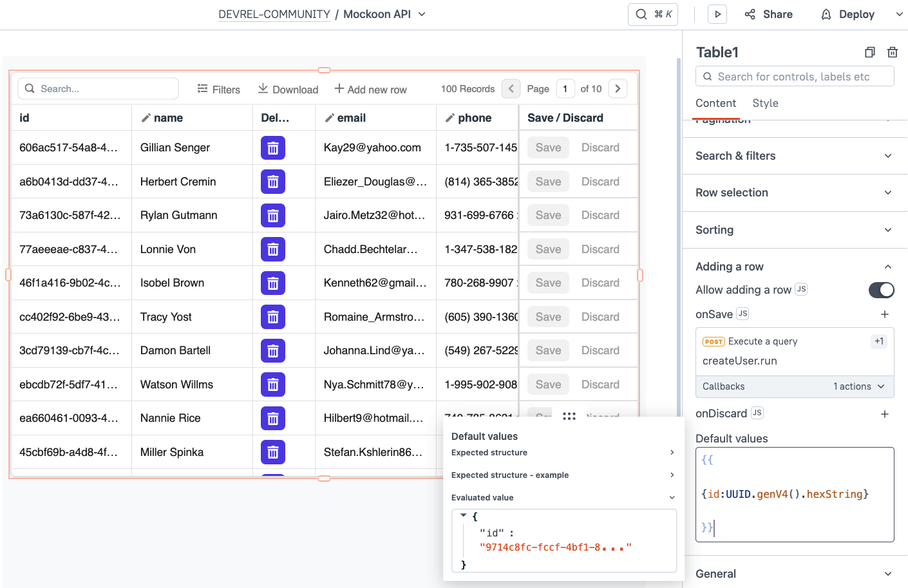Click Discard in the Herbert Cremin row

click(600, 182)
